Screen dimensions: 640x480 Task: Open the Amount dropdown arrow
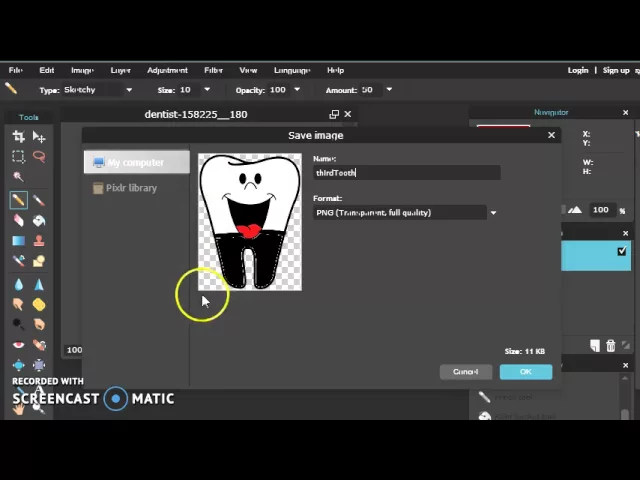[389, 89]
